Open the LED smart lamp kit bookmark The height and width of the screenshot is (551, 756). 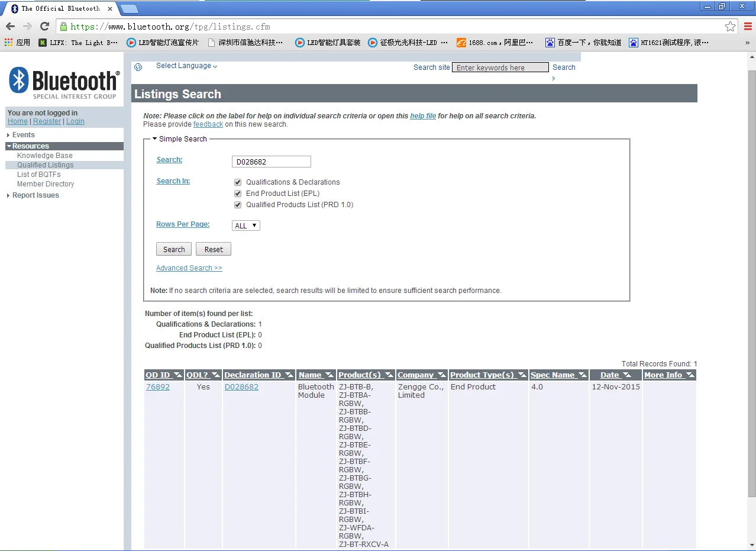click(328, 43)
